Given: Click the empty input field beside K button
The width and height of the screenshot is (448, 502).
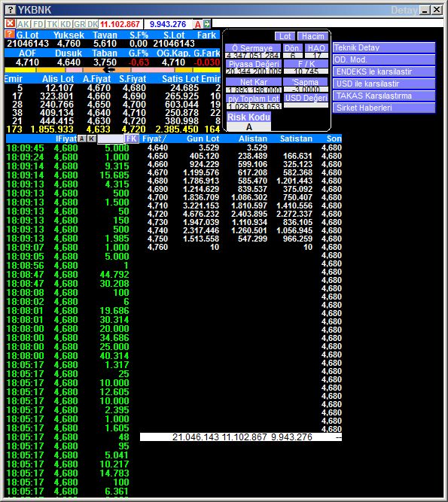Looking at the screenshot, I should [111, 138].
